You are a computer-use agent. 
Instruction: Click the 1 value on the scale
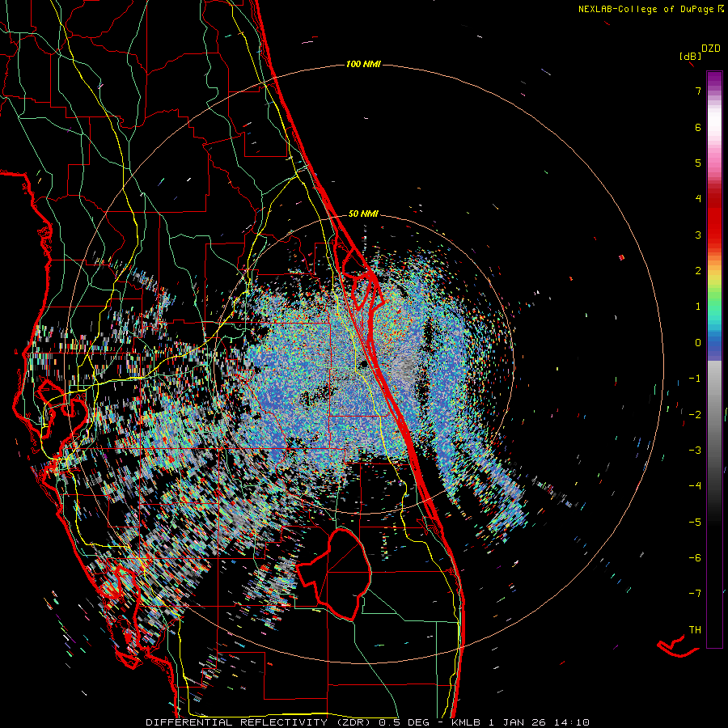coord(698,307)
